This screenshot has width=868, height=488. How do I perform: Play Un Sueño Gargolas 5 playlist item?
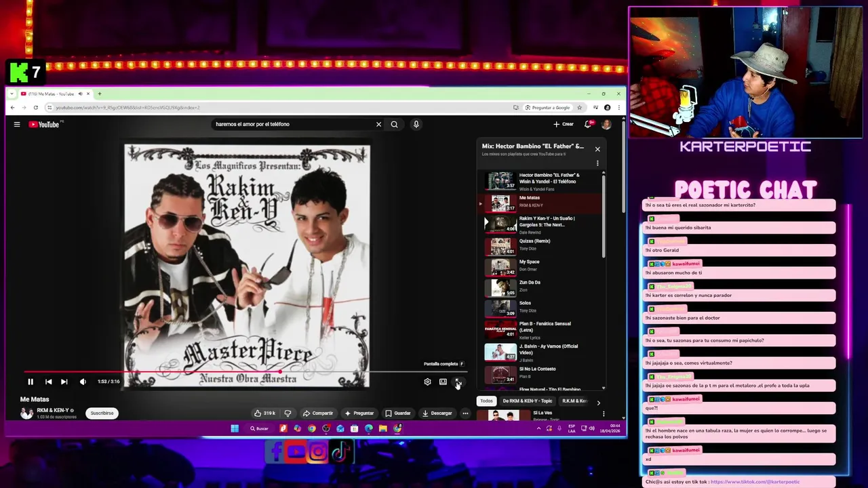[x=541, y=224]
